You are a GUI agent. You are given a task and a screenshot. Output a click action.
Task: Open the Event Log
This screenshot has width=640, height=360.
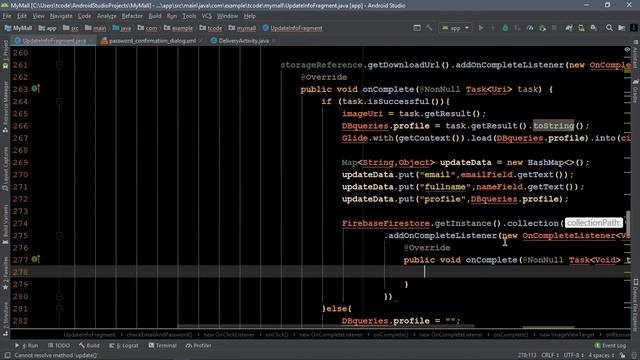tap(610, 346)
